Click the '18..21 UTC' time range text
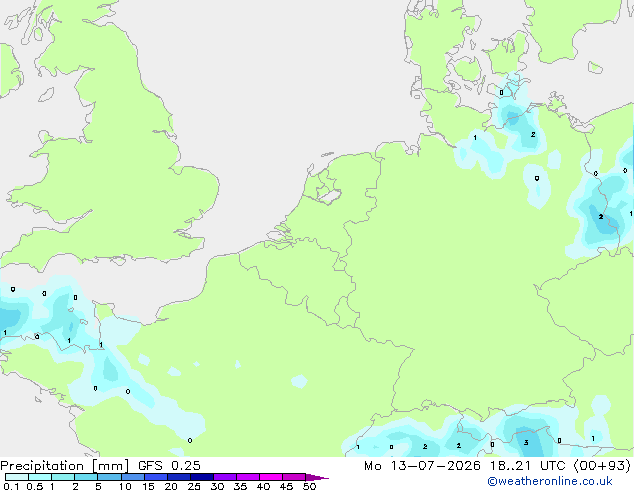The width and height of the screenshot is (634, 490). click(528, 466)
